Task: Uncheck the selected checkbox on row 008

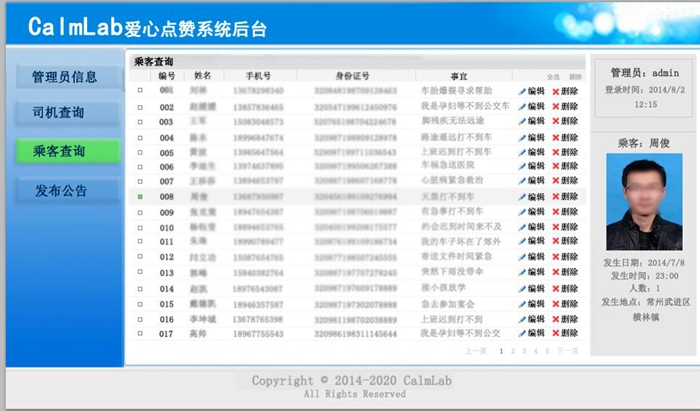Action: point(141,198)
